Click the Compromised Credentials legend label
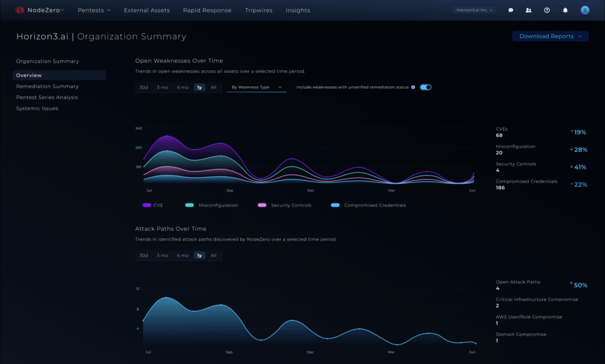605x364 pixels. tap(375, 206)
